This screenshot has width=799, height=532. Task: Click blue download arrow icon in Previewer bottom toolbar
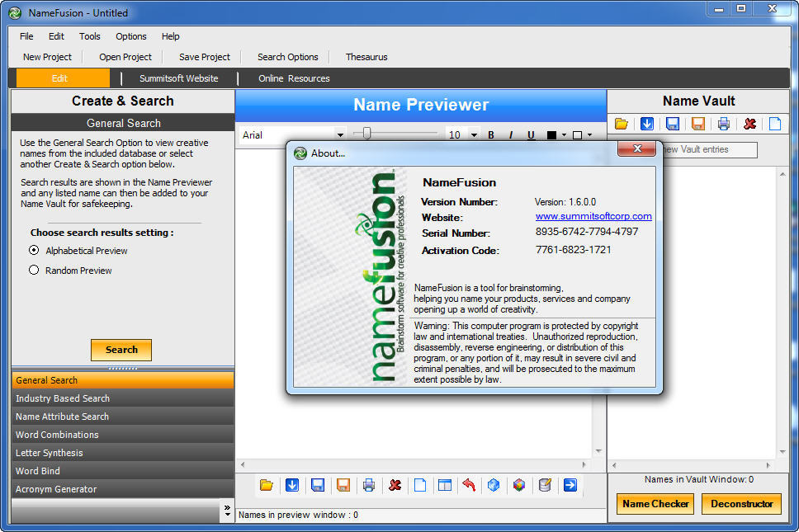point(292,485)
